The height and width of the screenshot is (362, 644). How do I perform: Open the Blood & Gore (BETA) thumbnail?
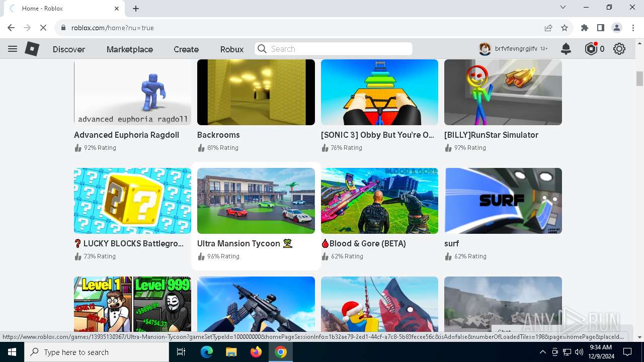[x=379, y=201]
